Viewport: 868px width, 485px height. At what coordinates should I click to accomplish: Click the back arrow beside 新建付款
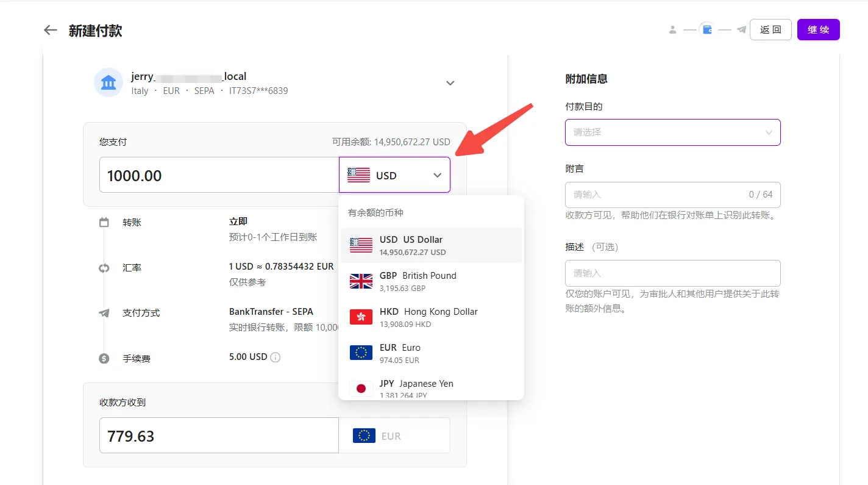pos(50,30)
